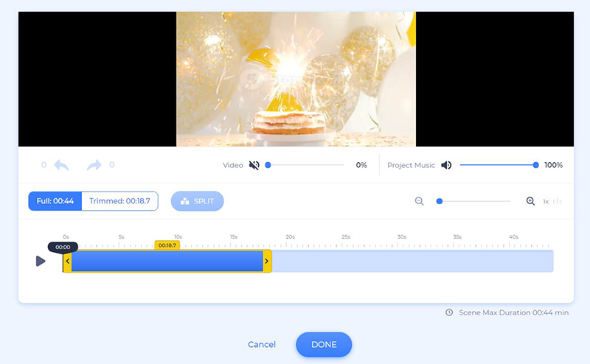
Task: Click the Project Music volume slider handle
Action: (x=536, y=165)
